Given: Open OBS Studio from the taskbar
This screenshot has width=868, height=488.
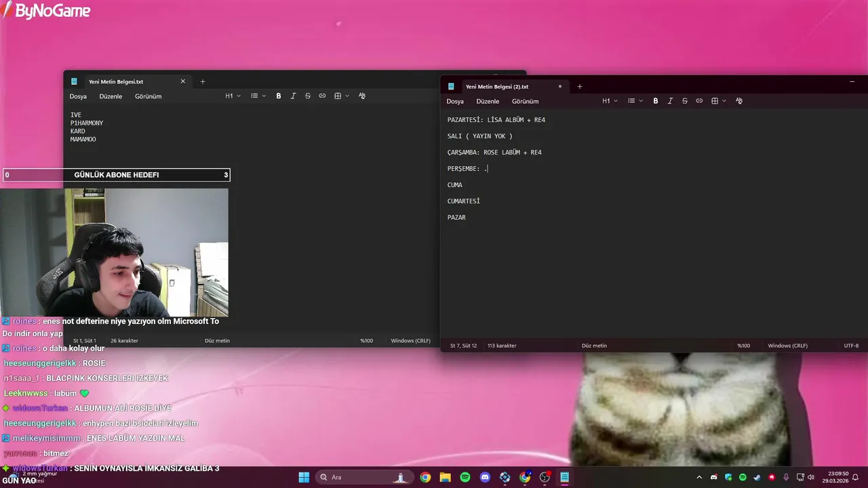Looking at the screenshot, I should (x=545, y=477).
